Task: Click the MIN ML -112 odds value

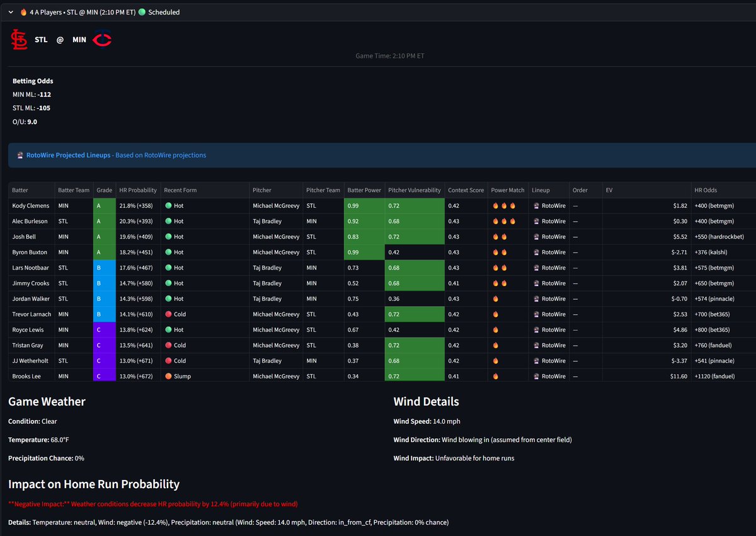Action: click(x=44, y=94)
